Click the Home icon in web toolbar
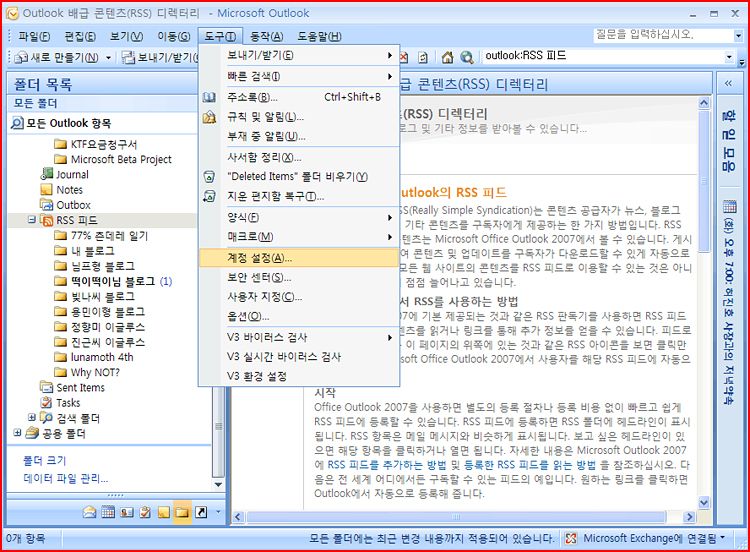Screen dimensions: 750x552 [x=447, y=58]
